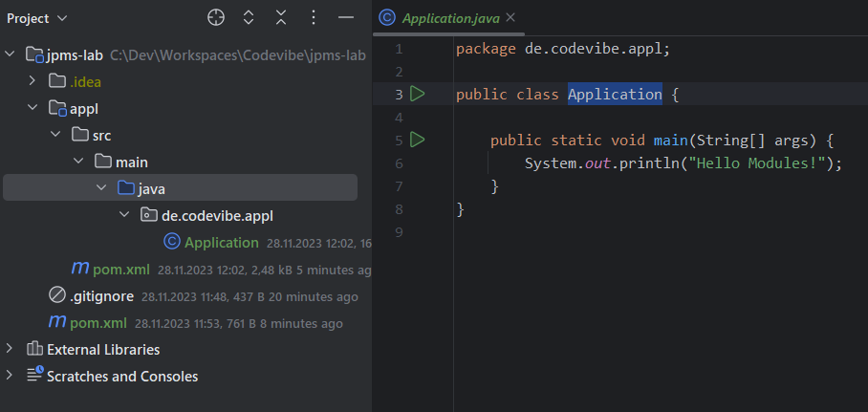Image resolution: width=868 pixels, height=412 pixels.
Task: Click the appl module folder icon
Action: coord(57,109)
